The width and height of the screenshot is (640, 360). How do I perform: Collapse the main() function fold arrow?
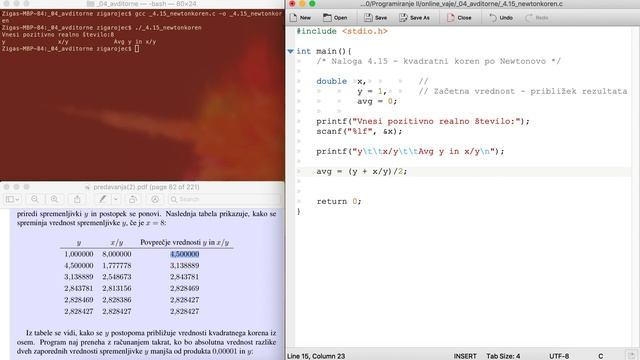coord(291,51)
